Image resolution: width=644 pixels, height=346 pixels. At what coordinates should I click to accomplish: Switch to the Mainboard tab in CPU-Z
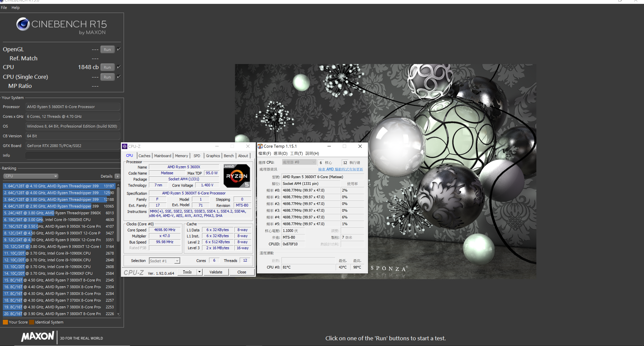[x=162, y=156]
